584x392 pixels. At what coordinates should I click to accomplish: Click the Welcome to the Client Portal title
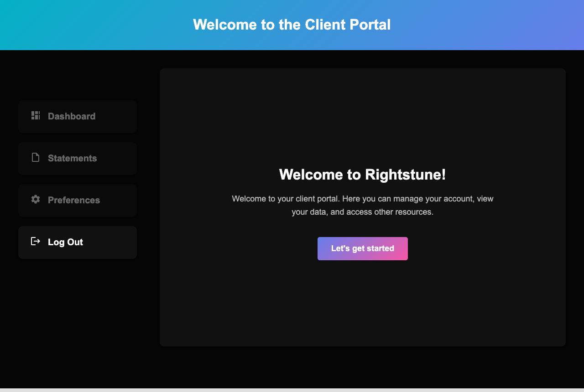pyautogui.click(x=292, y=25)
